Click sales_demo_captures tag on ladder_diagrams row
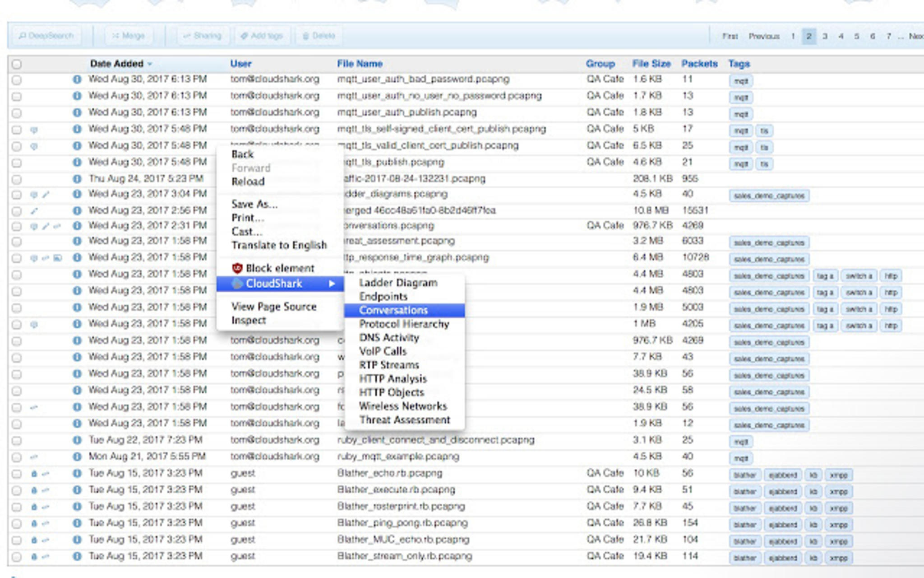This screenshot has height=578, width=924. (769, 196)
